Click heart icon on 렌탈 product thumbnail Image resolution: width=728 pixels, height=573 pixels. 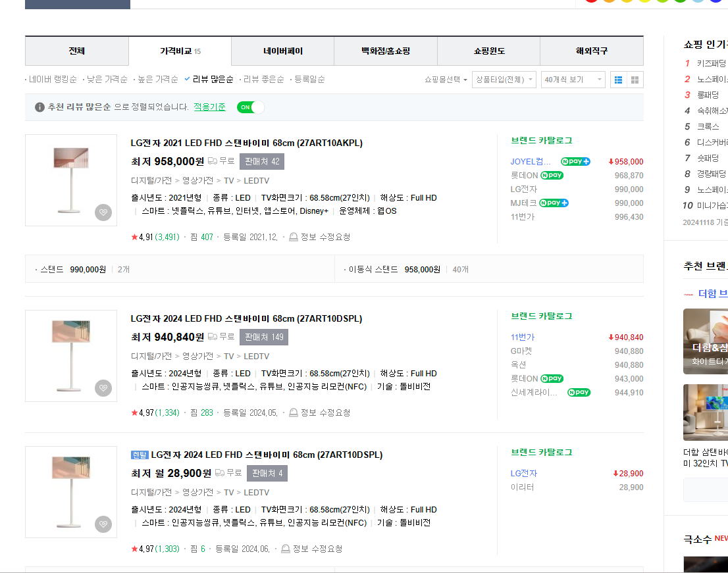103,524
